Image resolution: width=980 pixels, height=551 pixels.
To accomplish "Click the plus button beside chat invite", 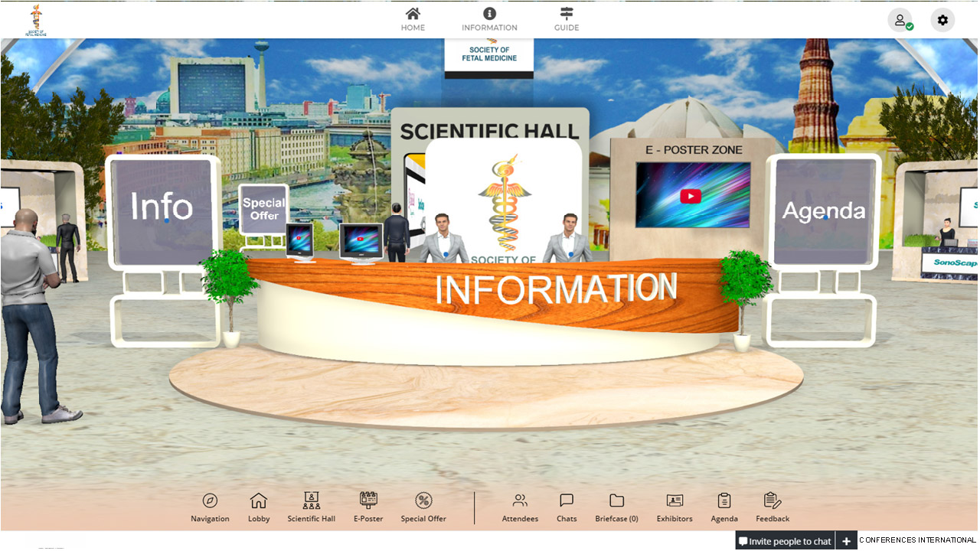I will point(846,541).
